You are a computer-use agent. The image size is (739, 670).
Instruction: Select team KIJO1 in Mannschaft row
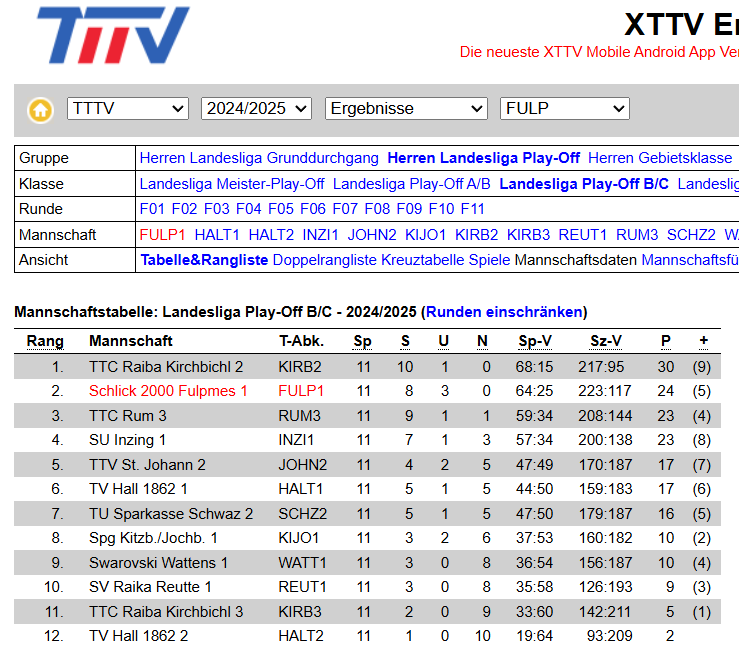click(426, 235)
